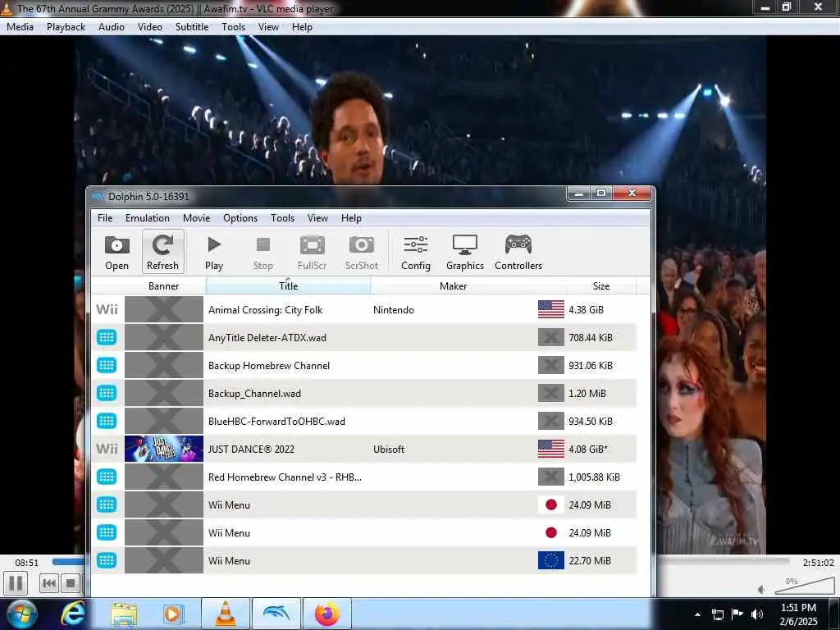Viewport: 840px width, 630px height.
Task: Click the WAD icon for Red Homebrew Channel
Action: tap(107, 477)
